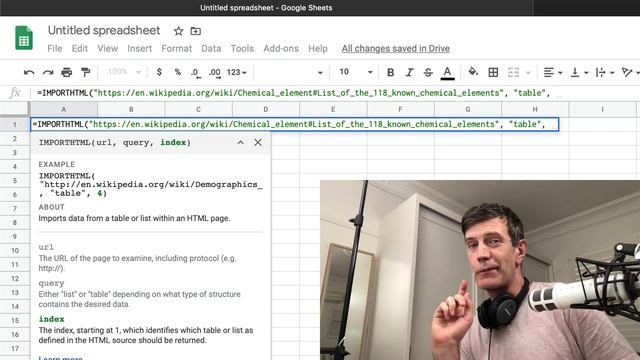Format as currency with dollar icon

coord(159,72)
